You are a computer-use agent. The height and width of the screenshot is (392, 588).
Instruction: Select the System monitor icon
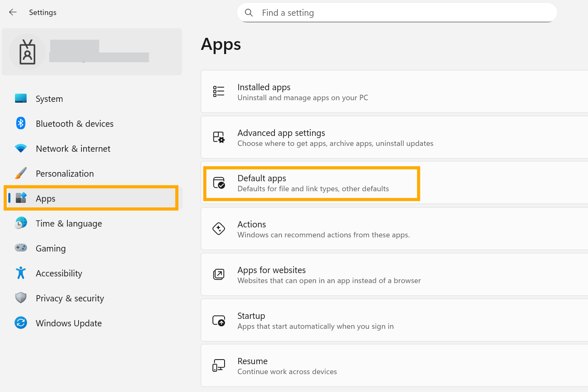[21, 99]
